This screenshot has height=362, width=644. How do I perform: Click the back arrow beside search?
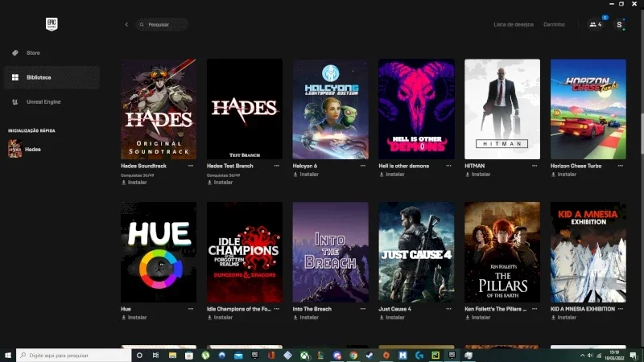[126, 25]
